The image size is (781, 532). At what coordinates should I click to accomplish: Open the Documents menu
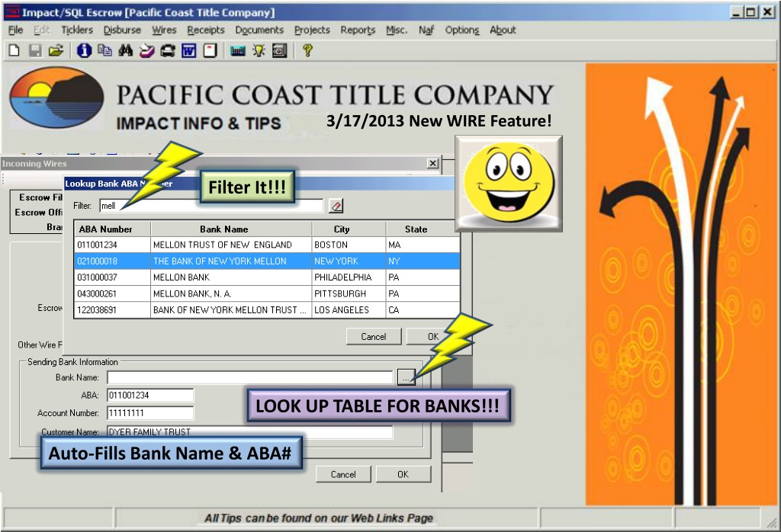[259, 30]
